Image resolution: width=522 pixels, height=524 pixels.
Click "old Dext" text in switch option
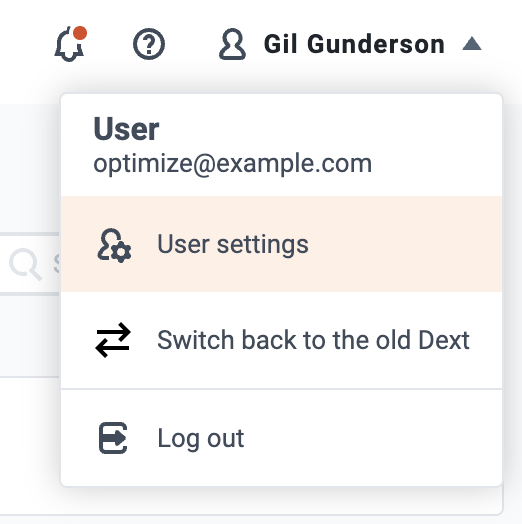coord(423,340)
